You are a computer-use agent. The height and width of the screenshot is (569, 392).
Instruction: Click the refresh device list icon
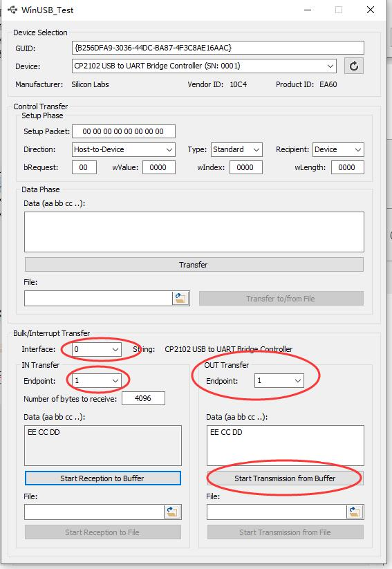354,66
